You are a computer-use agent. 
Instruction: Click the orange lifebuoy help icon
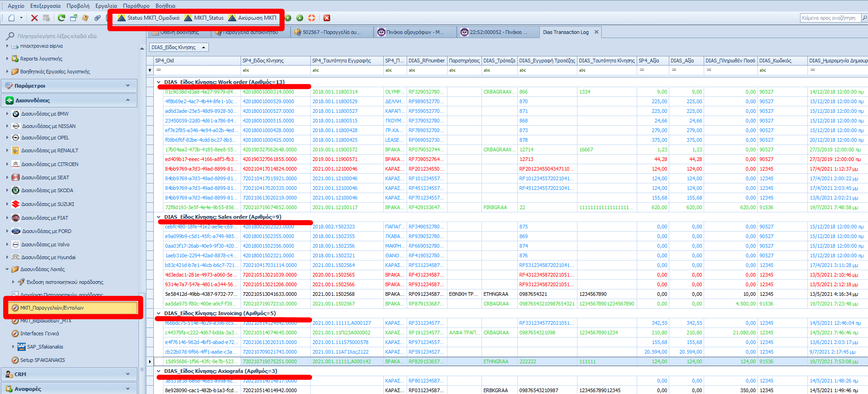pos(312,18)
